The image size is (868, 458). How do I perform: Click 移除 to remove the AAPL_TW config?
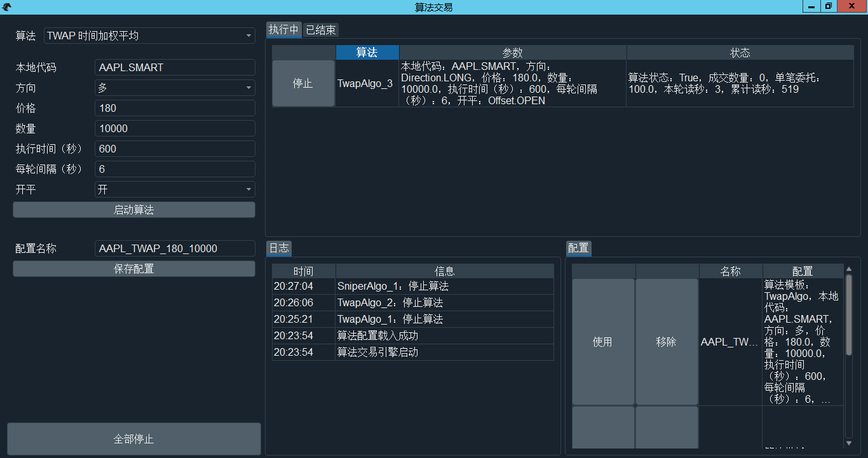667,342
